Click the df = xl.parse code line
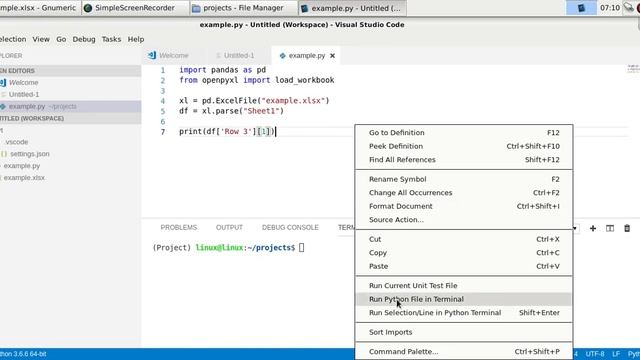 [231, 111]
